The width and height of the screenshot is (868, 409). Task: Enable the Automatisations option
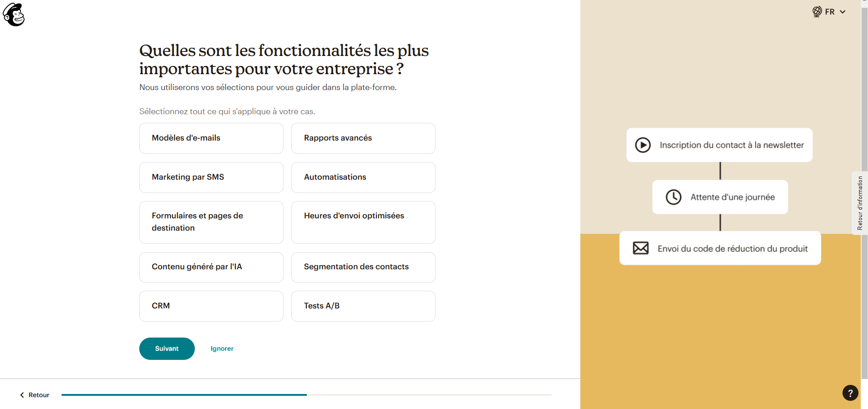tap(363, 177)
